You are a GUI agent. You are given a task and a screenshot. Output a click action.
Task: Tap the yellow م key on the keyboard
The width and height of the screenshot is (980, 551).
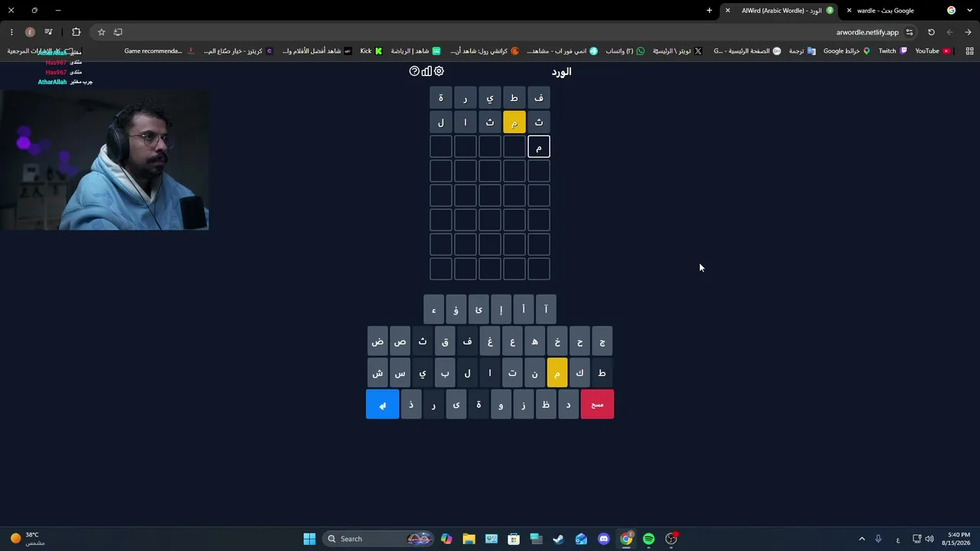(x=557, y=373)
